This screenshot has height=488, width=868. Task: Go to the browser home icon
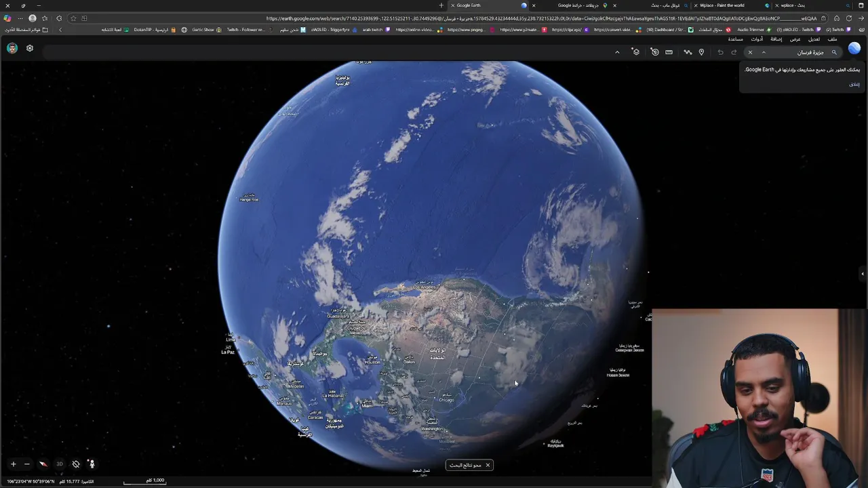837,18
